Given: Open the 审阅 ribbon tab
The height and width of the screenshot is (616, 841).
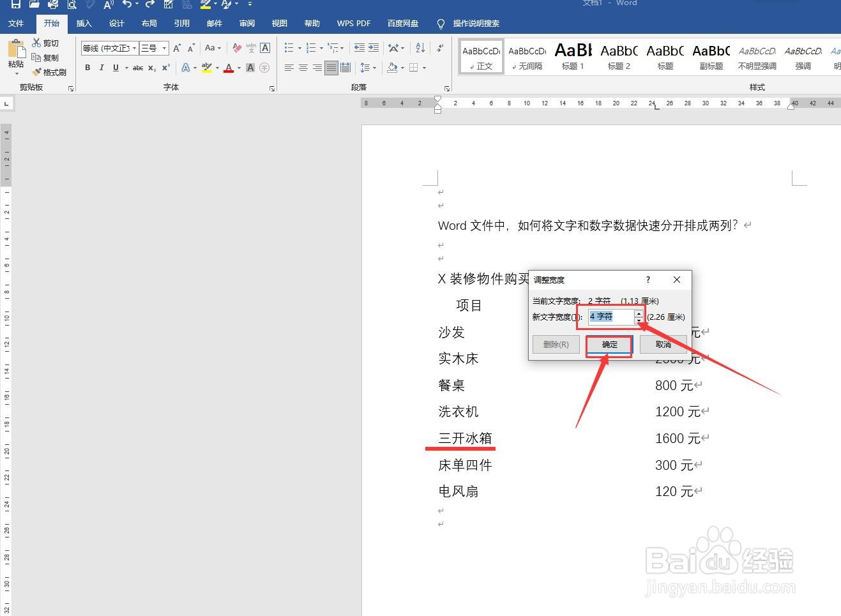Looking at the screenshot, I should [x=246, y=24].
